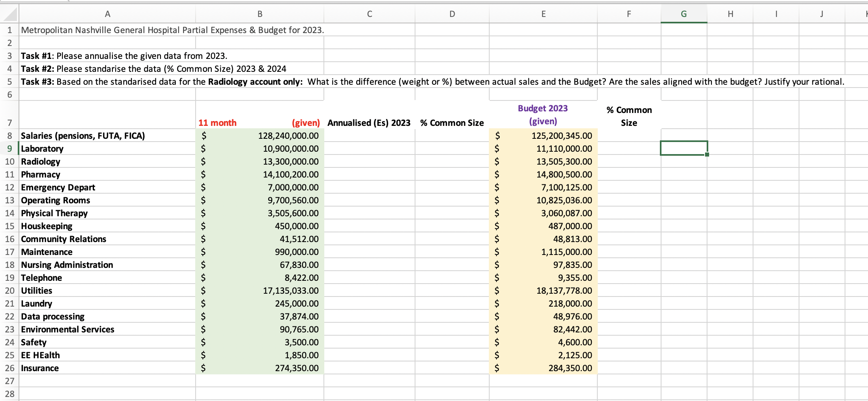Select the Task #3 instruction cell
The height and width of the screenshot is (401, 868).
pyautogui.click(x=107, y=81)
